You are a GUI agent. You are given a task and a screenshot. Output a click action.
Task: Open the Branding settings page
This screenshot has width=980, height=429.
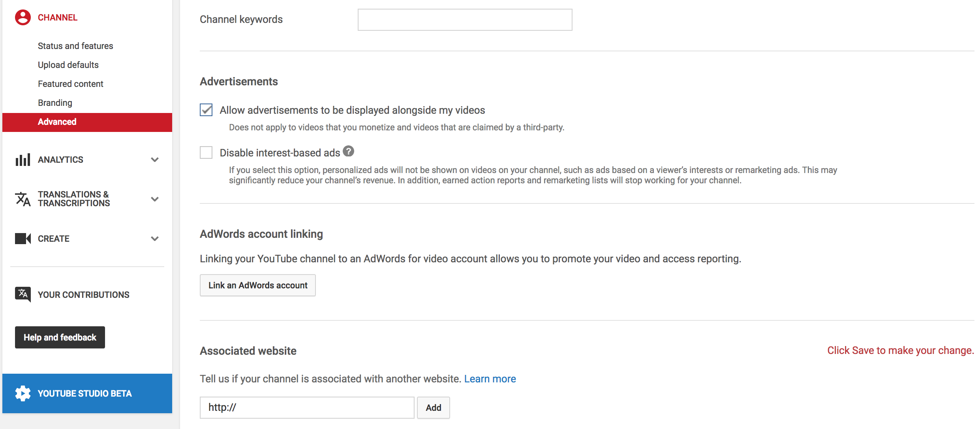coord(55,103)
